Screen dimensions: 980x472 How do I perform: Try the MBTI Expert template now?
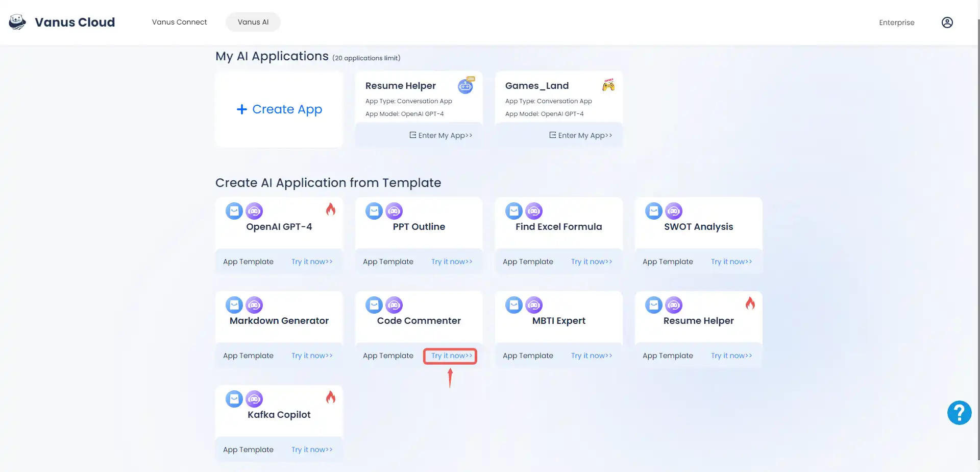[x=592, y=356]
